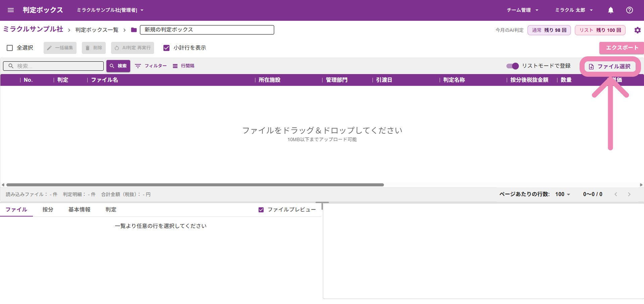
Task: Uncheck 小計行を表示 checkbox
Action: 166,48
